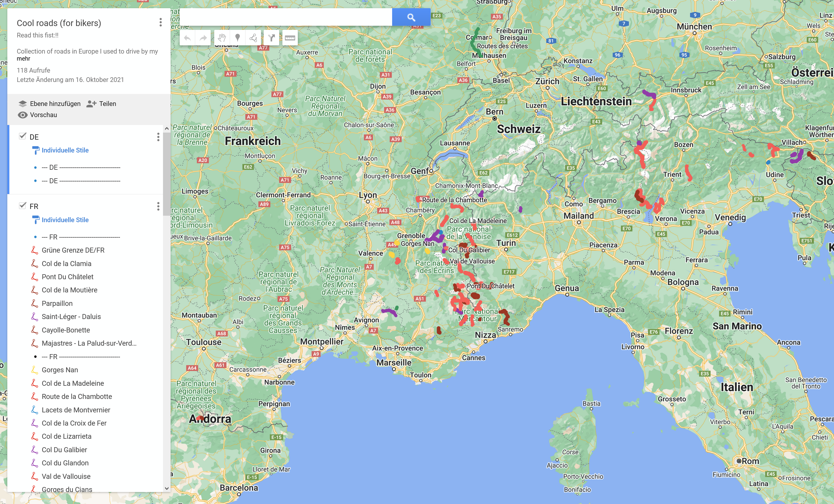Click the map search input field
The image size is (834, 504).
(x=285, y=17)
